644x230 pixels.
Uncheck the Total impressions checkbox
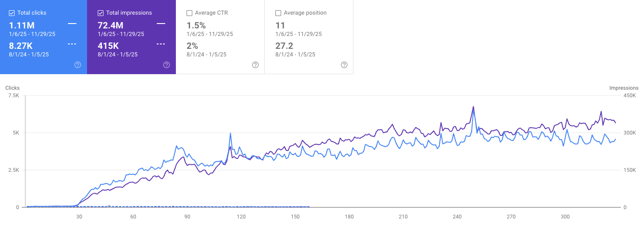point(101,13)
